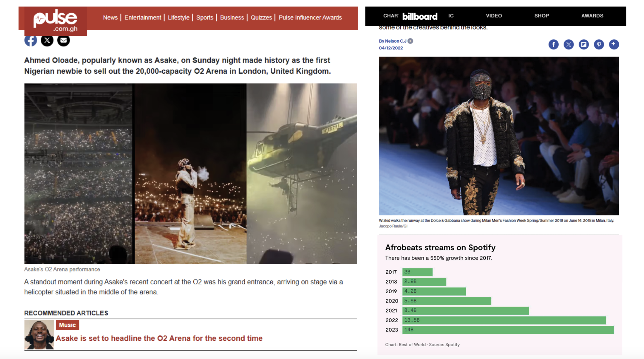Open the Pulse.com.gh logo homepage
This screenshot has height=359, width=644.
click(55, 21)
